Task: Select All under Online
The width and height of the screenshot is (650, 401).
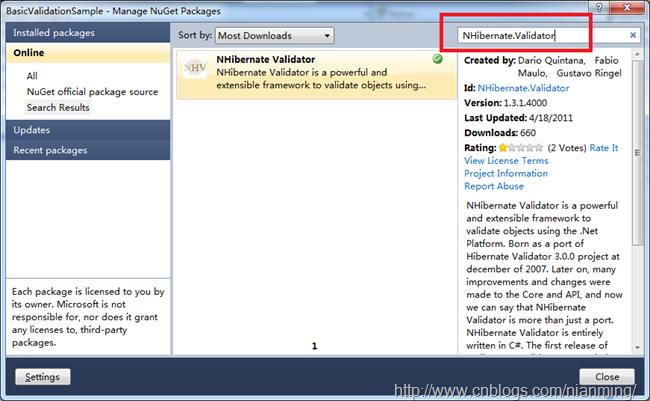Action: coord(32,76)
